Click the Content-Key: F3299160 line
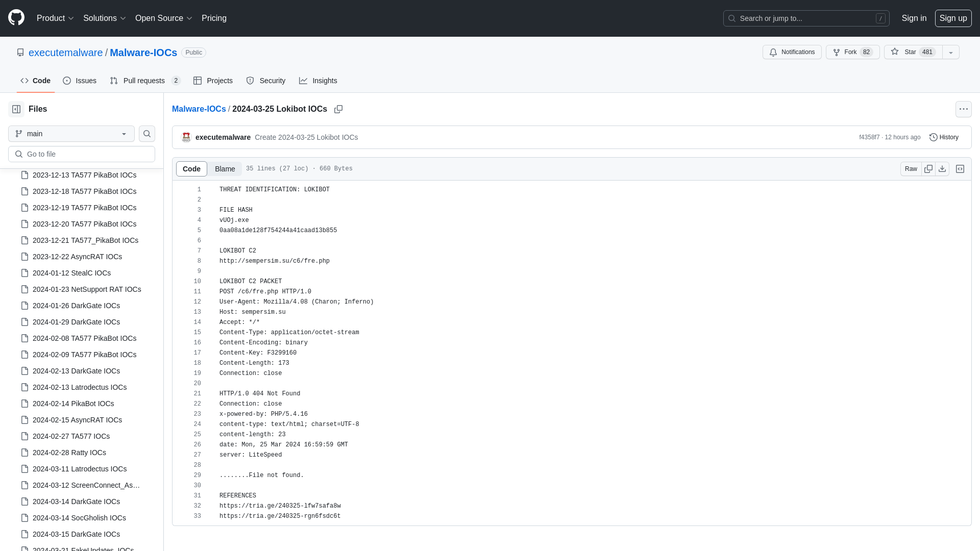The image size is (980, 551). click(x=258, y=353)
